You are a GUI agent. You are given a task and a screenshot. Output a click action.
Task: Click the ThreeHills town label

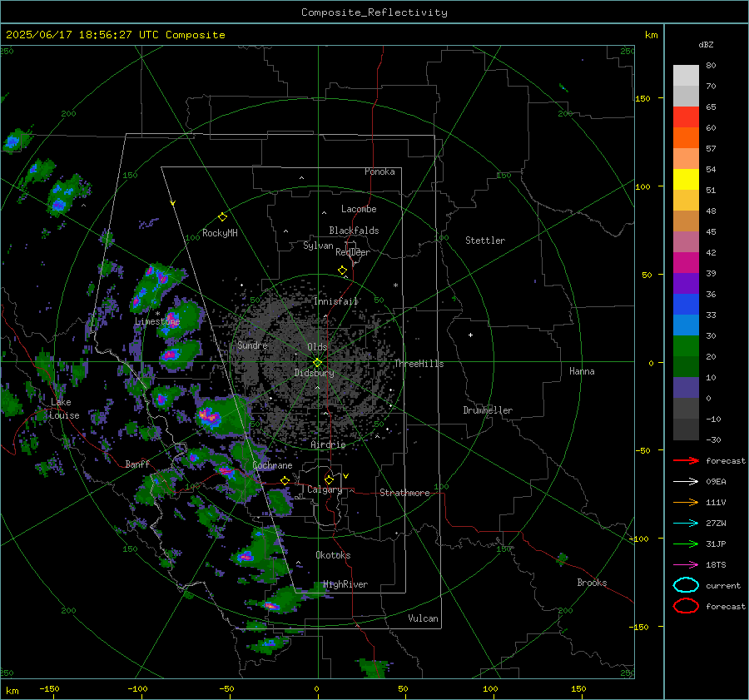coord(419,364)
